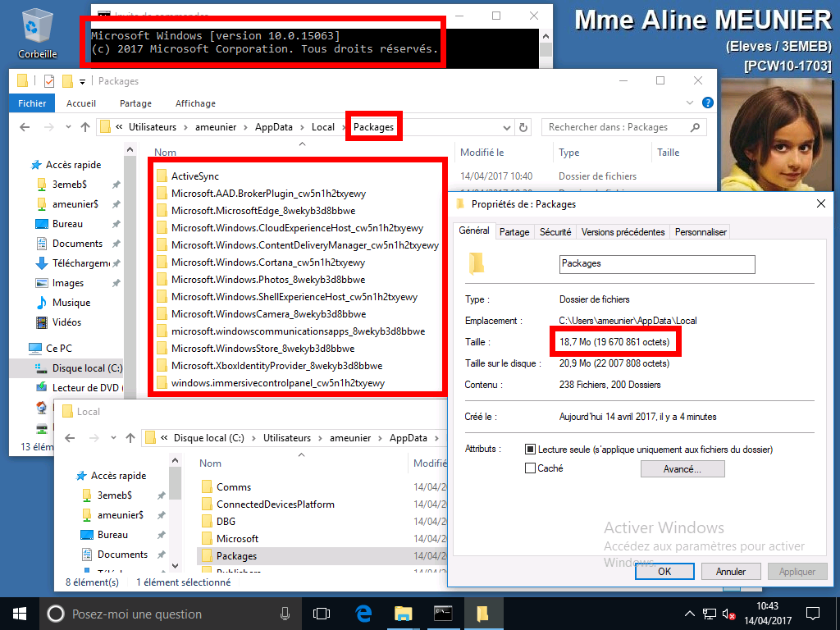
Task: Switch to Personnaliser tab in properties
Action: (701, 232)
